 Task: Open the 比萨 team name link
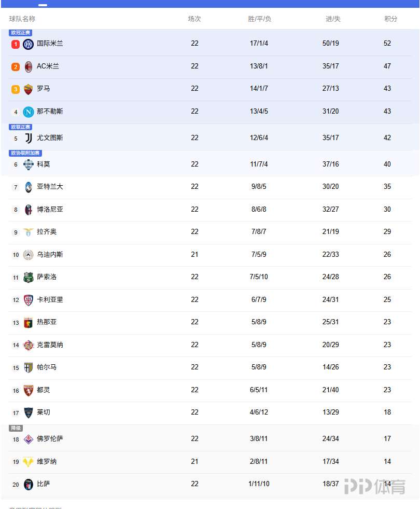pos(44,484)
